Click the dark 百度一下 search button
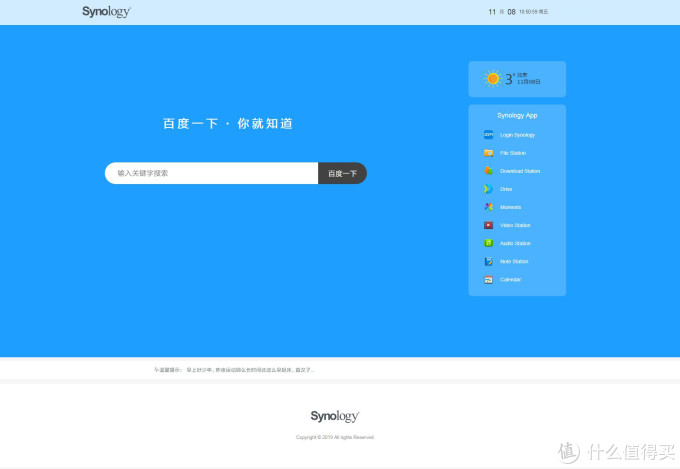 [342, 173]
